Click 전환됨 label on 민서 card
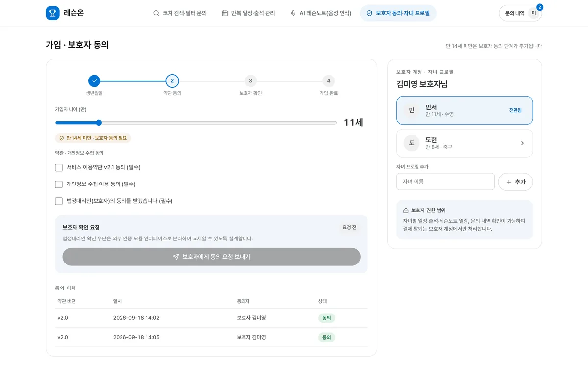Screen dimensions: 588x368 click(515, 110)
